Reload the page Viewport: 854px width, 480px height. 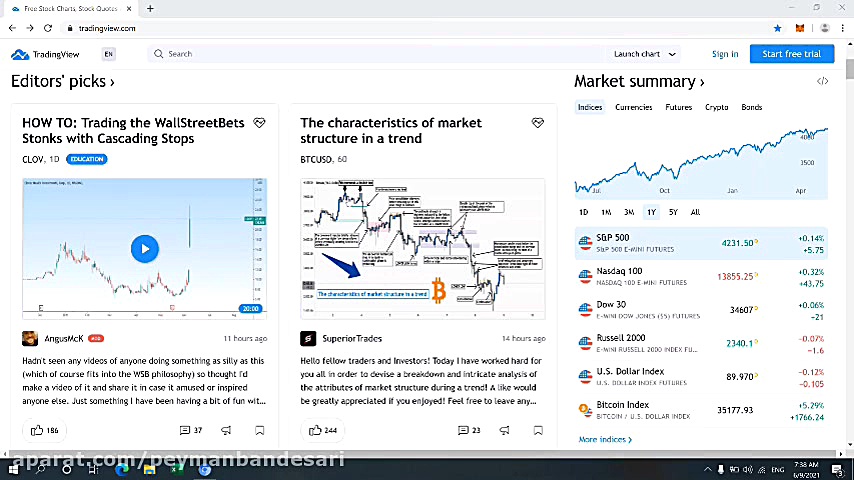(48, 28)
